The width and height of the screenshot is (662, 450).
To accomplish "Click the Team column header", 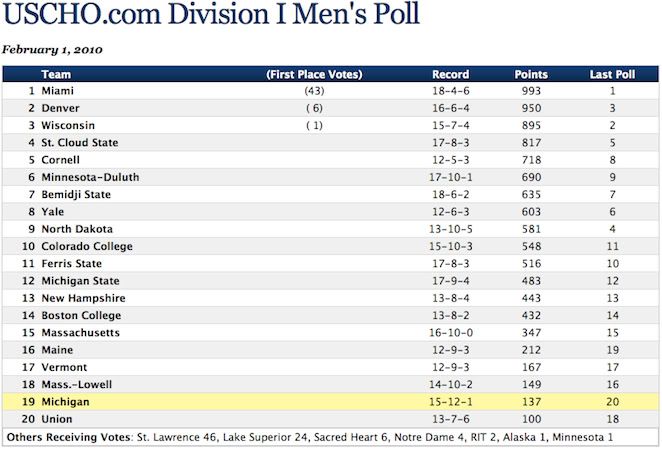I will click(55, 74).
